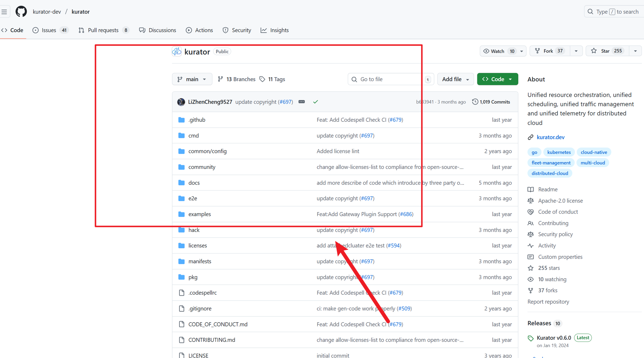Select the cloud-native topic tag

click(594, 152)
